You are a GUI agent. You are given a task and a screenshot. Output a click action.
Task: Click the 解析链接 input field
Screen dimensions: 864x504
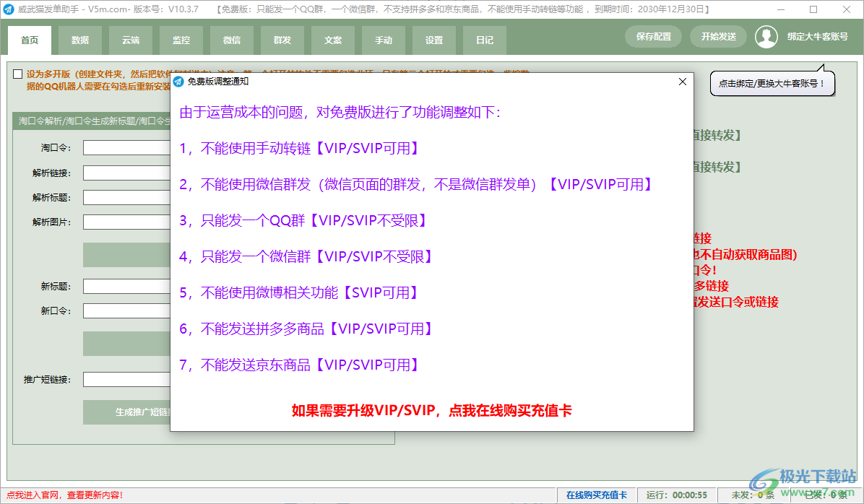click(127, 173)
